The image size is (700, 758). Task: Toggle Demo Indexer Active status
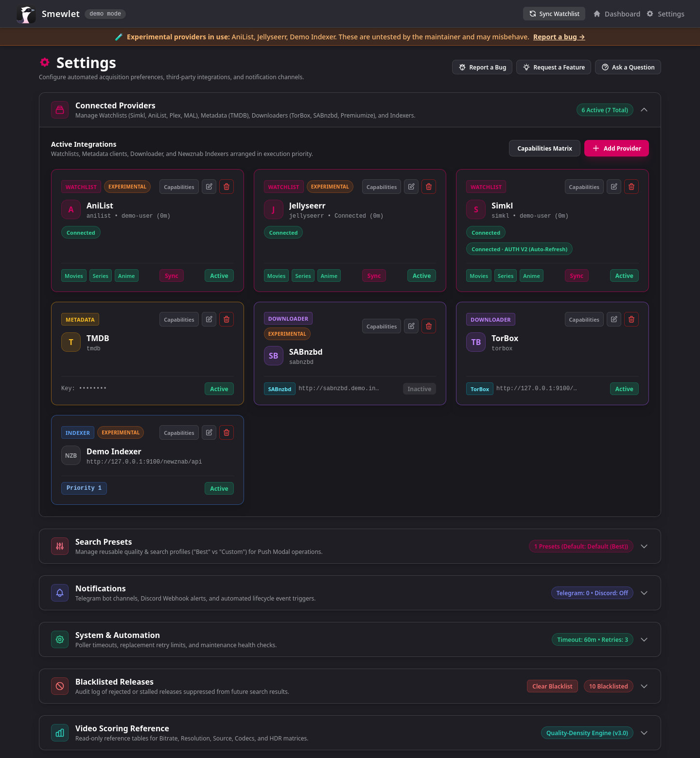pyautogui.click(x=219, y=488)
